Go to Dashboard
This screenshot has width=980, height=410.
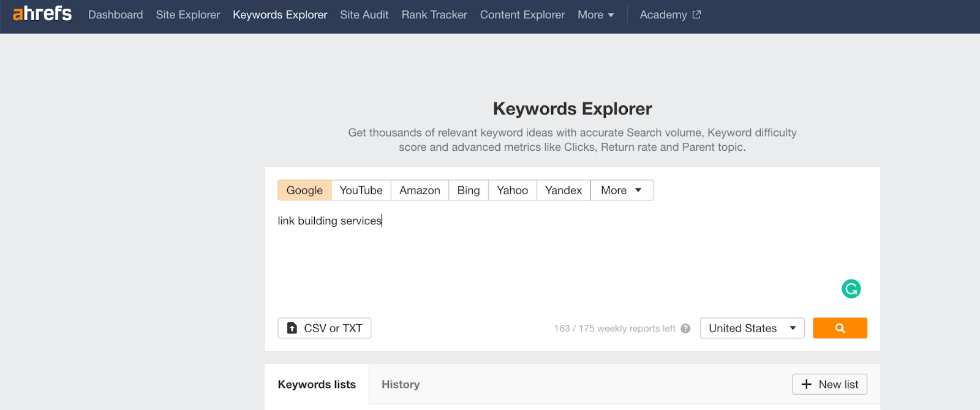115,15
